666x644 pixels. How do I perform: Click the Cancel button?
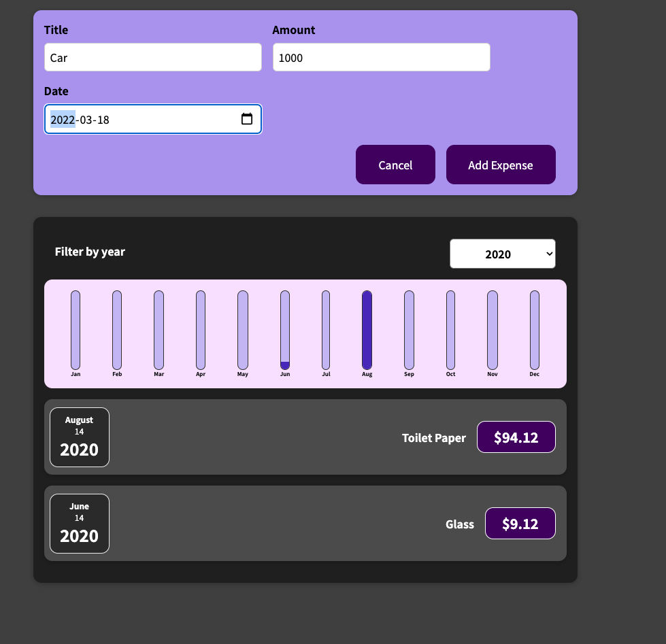tap(395, 165)
